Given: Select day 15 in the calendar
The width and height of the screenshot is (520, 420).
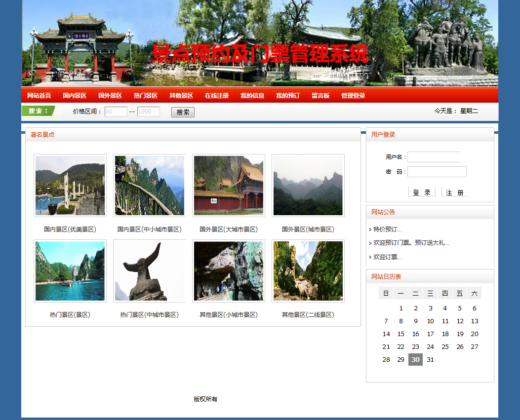Looking at the screenshot, I should (x=401, y=334).
